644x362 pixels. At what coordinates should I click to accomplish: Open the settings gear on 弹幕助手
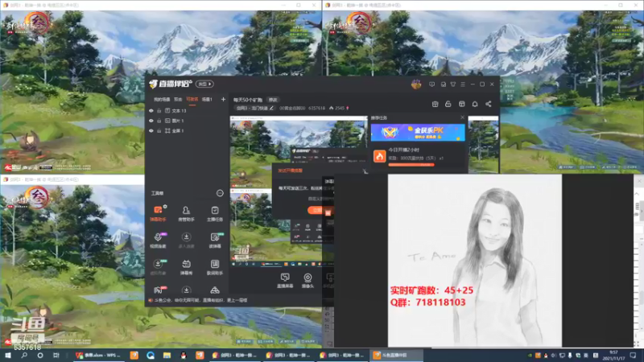point(165,207)
